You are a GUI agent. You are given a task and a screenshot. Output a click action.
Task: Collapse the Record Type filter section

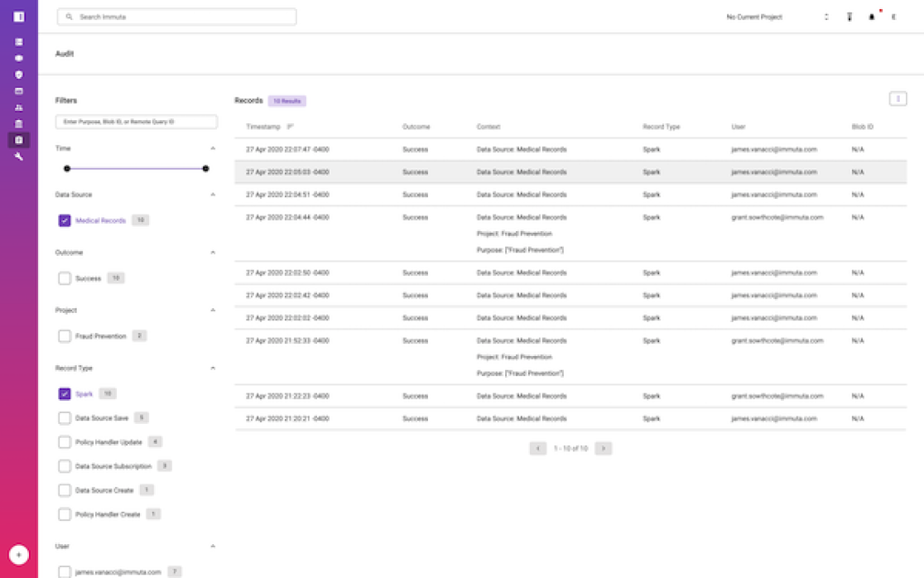pos(213,368)
